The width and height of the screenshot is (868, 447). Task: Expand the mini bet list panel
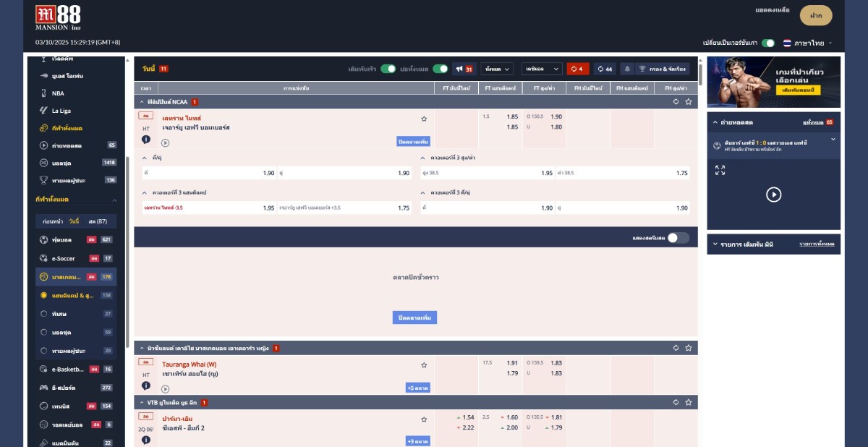[x=715, y=244]
